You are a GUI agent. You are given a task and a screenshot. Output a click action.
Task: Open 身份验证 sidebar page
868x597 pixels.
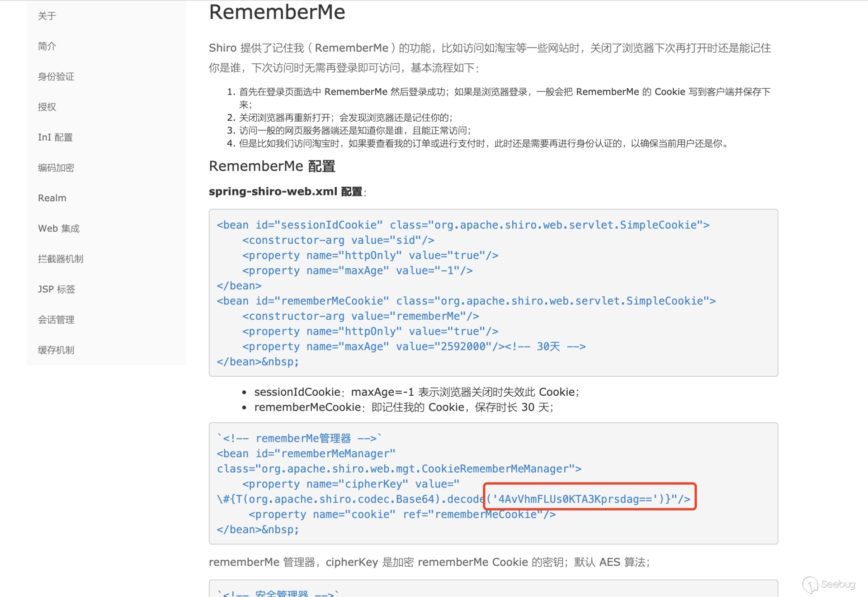tap(56, 76)
